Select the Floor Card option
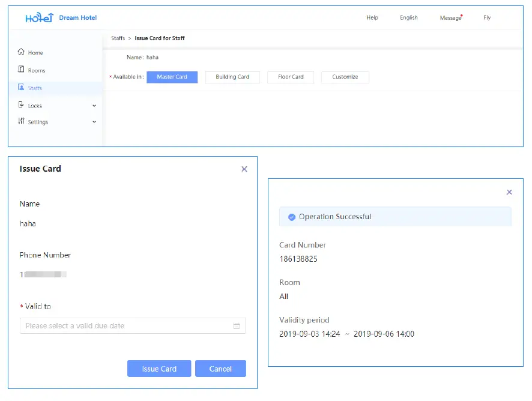The height and width of the screenshot is (401, 532). tap(291, 77)
